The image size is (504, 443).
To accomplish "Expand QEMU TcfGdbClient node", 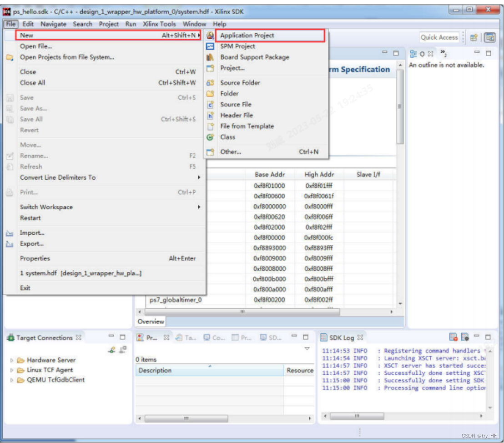I will (x=12, y=380).
